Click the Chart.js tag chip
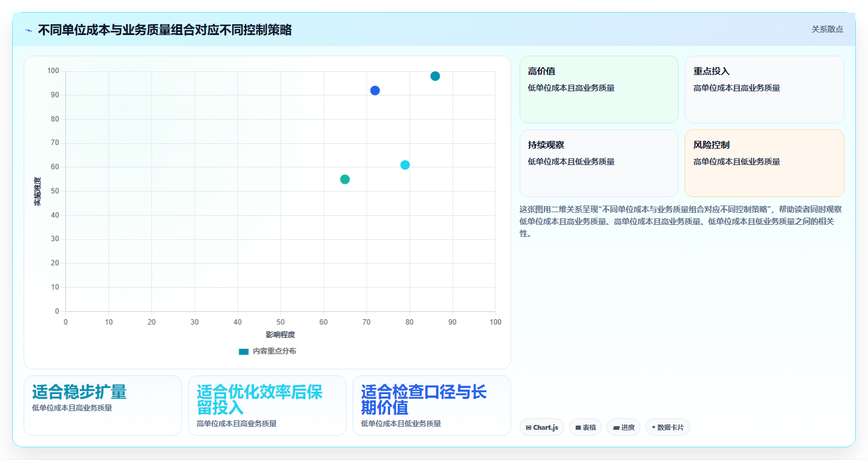 click(x=542, y=427)
